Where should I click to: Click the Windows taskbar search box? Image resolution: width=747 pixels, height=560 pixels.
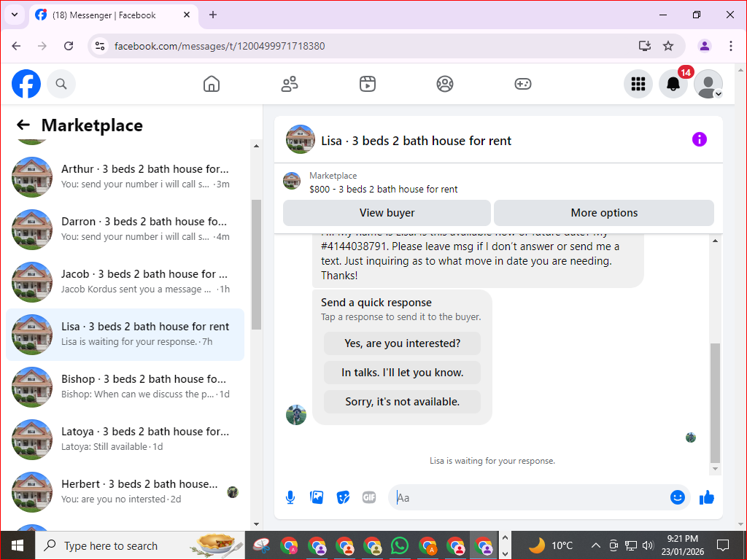140,545
